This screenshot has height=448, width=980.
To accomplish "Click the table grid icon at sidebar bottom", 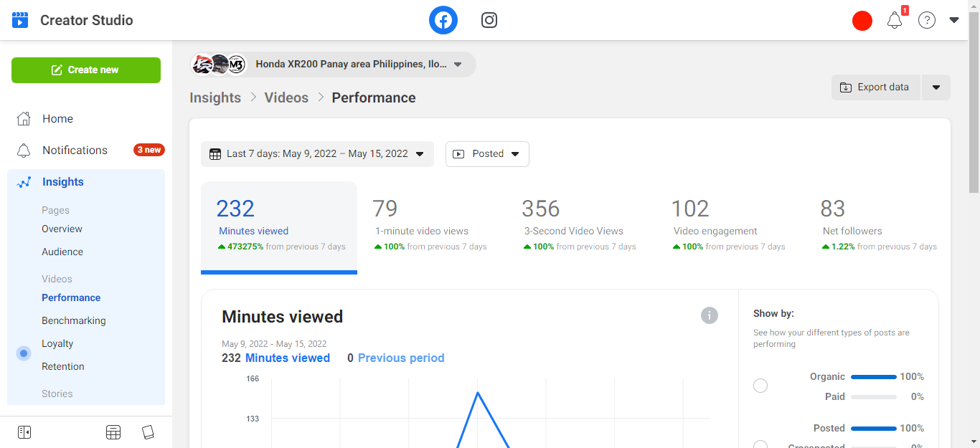I will point(113,432).
